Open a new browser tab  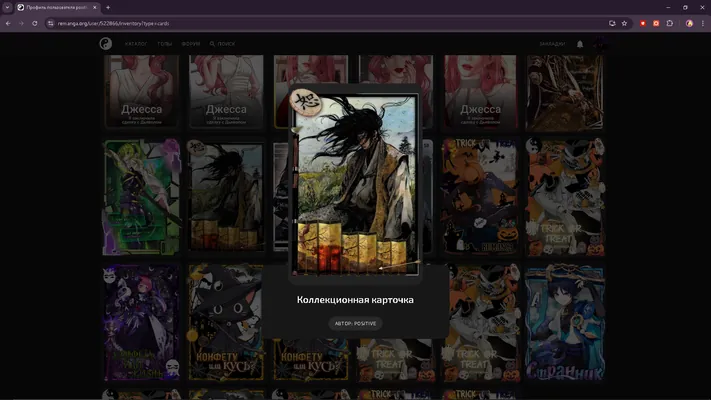[108, 7]
